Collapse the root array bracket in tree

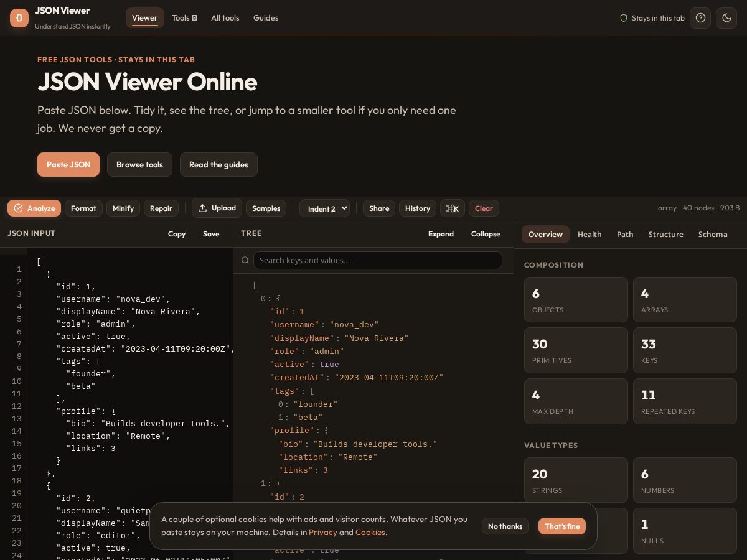pos(255,285)
